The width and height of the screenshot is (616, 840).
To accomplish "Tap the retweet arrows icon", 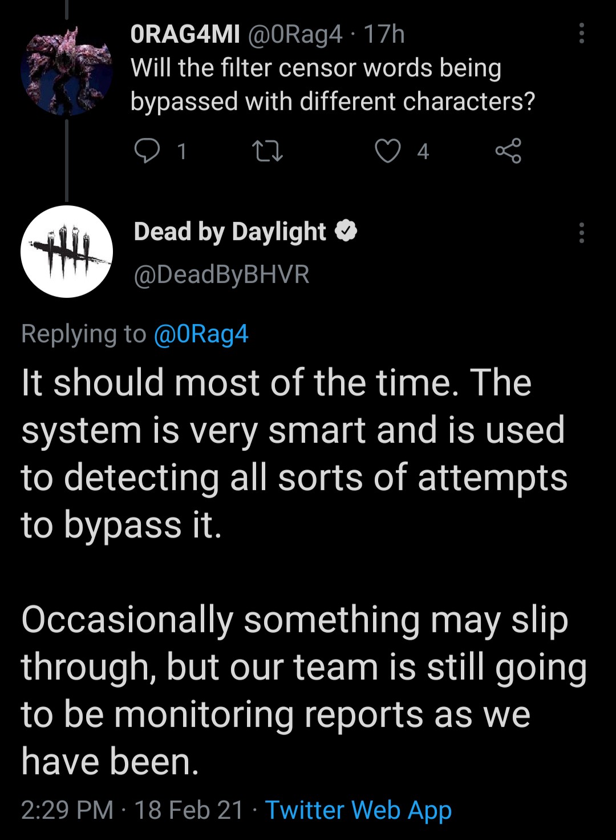I will 267,152.
